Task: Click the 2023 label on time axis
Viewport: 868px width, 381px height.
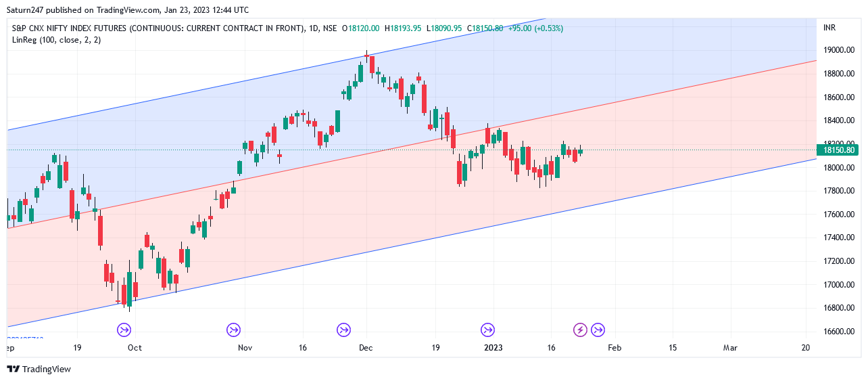Action: [x=493, y=347]
